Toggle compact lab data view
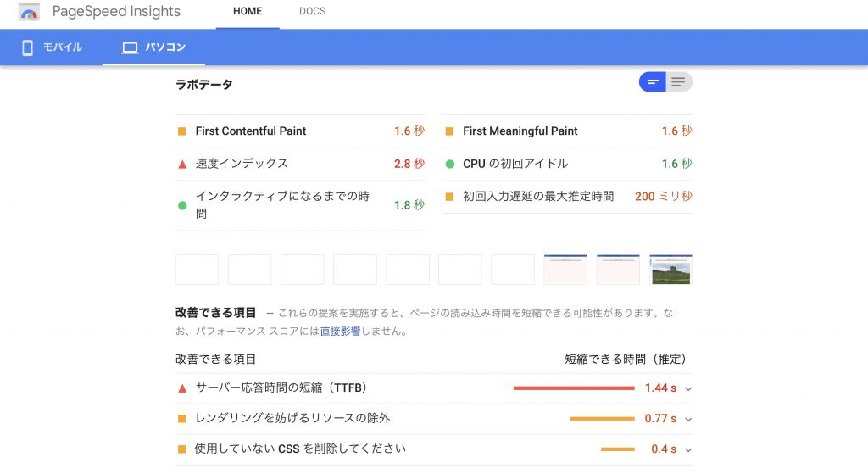 click(653, 82)
